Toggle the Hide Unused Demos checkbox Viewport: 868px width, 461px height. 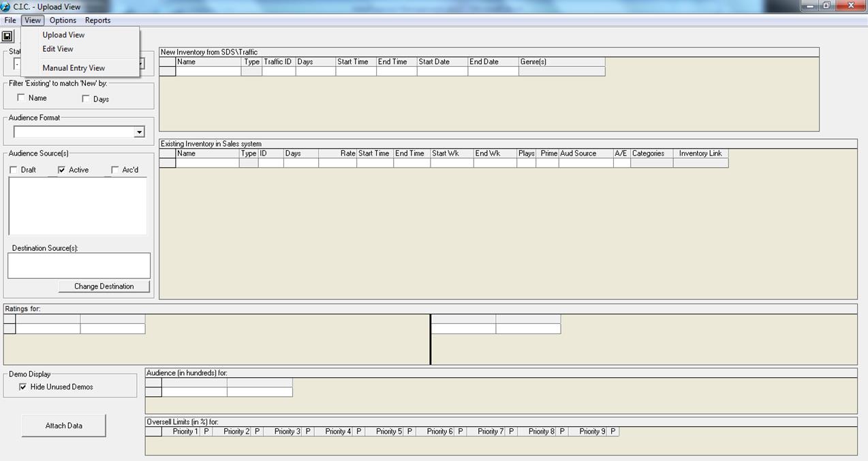23,387
